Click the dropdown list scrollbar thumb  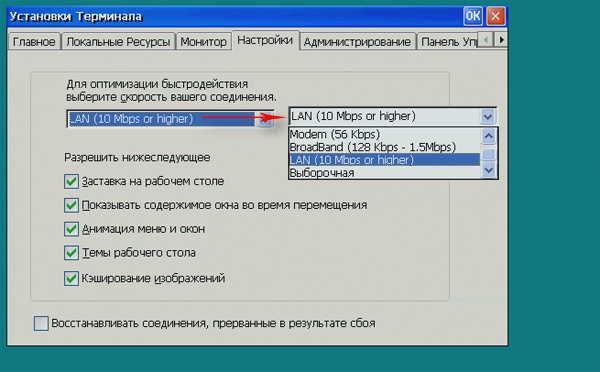click(489, 154)
